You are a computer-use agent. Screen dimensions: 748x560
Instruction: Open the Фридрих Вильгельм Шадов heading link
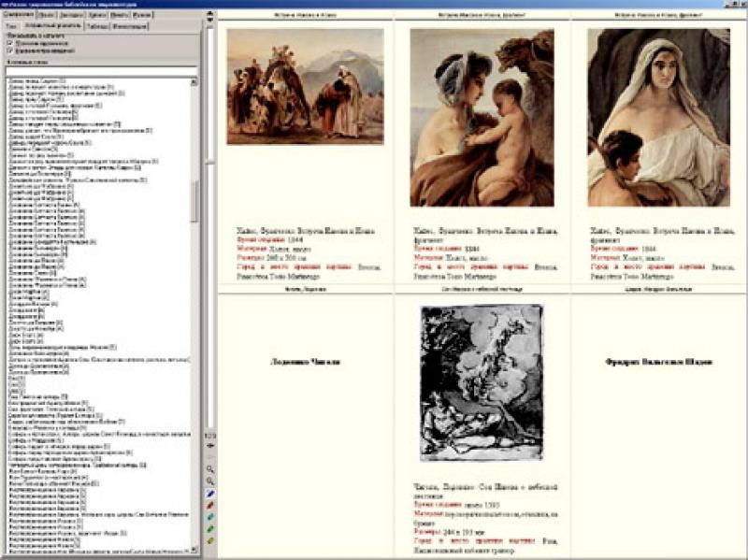pos(658,360)
